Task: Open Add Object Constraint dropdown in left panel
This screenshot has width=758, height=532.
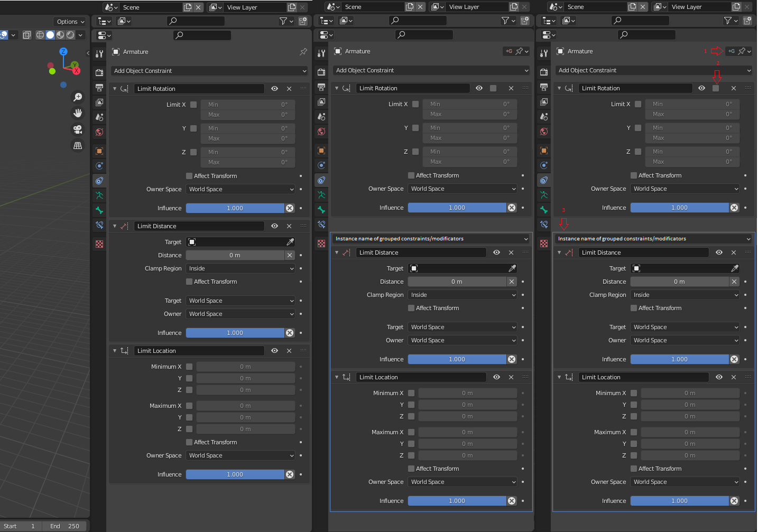Action: pyautogui.click(x=209, y=71)
